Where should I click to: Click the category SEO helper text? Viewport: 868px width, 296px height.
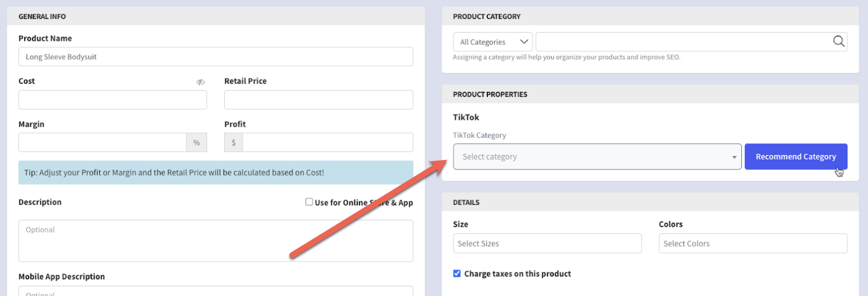coord(566,57)
